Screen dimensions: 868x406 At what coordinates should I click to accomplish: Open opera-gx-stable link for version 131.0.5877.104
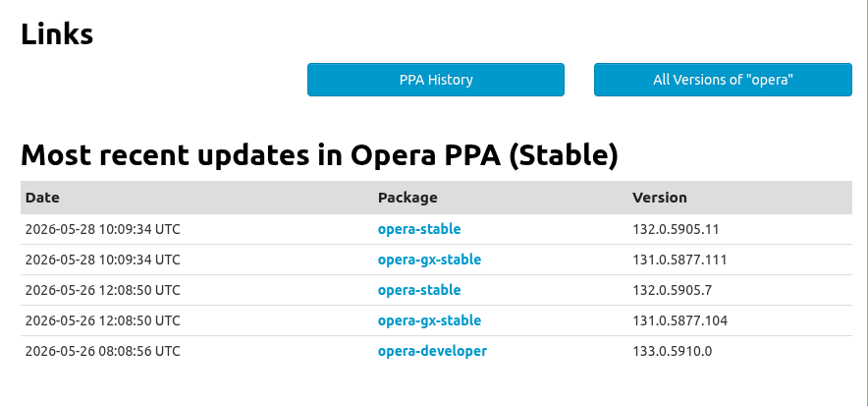pyautogui.click(x=429, y=320)
